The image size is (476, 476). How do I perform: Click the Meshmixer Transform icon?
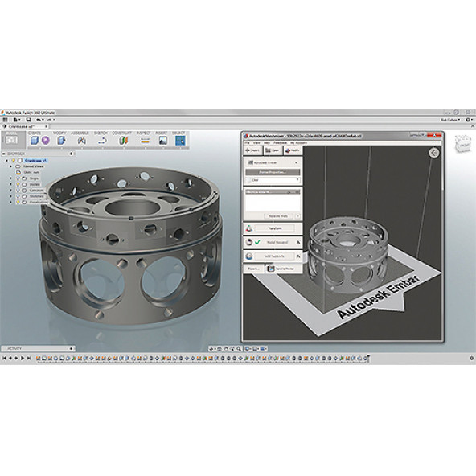pos(249,228)
